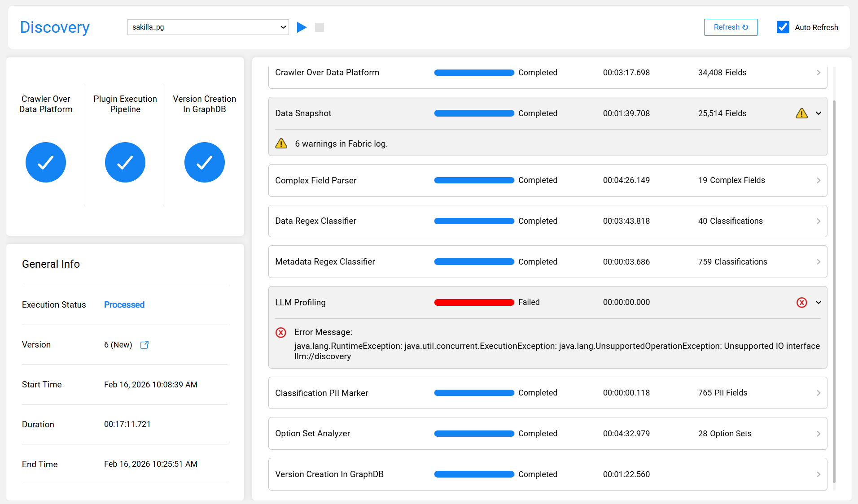Click the 'Complex Field Parser' plugin name
The height and width of the screenshot is (504, 858).
click(315, 181)
